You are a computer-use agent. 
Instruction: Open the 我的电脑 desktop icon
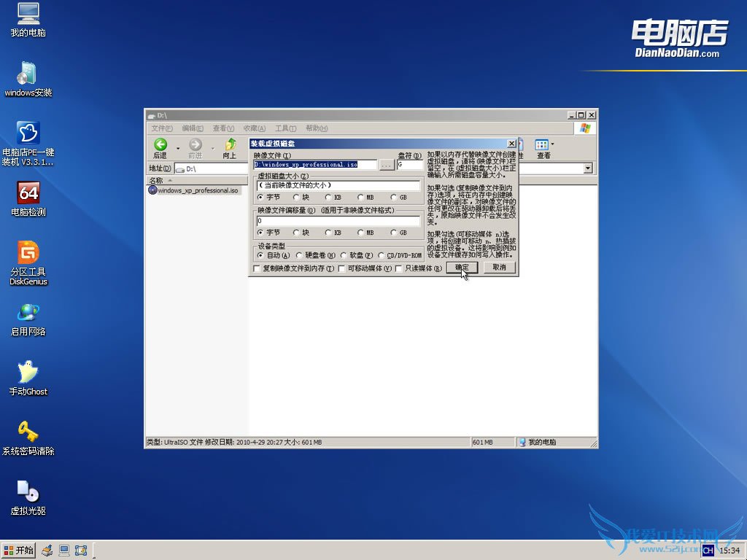point(28,15)
